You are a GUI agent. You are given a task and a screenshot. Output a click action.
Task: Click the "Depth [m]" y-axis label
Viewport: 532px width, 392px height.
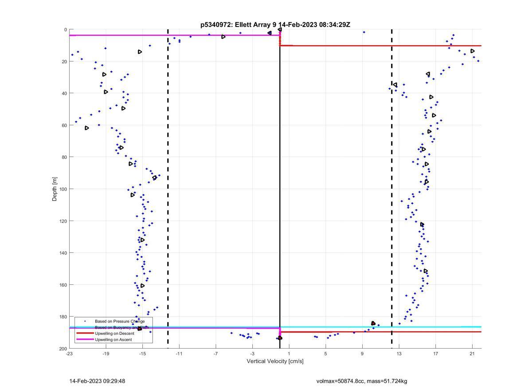(55, 189)
